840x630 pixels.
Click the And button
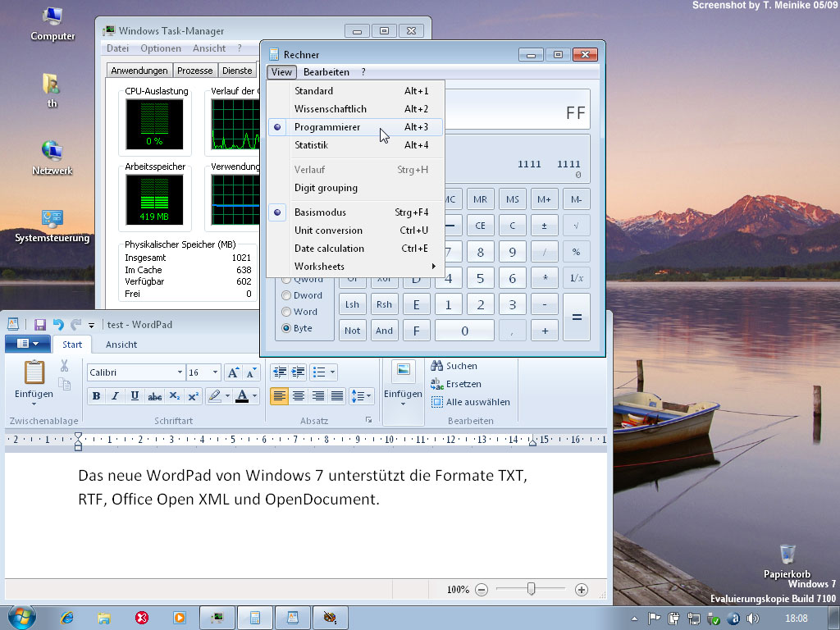384,331
